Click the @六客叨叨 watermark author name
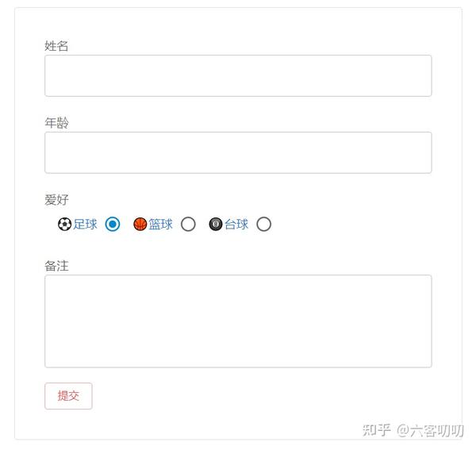Screen dimensions: 476x450 pos(430,431)
